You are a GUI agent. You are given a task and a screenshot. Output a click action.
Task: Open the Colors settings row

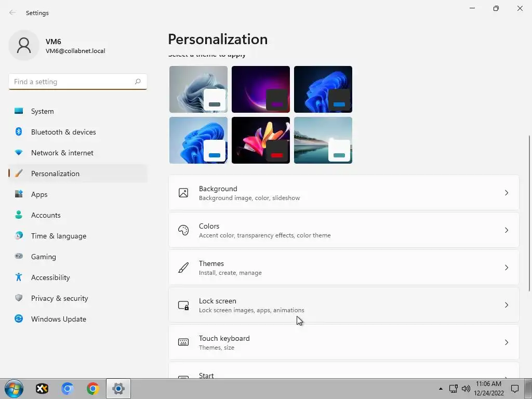click(x=344, y=230)
